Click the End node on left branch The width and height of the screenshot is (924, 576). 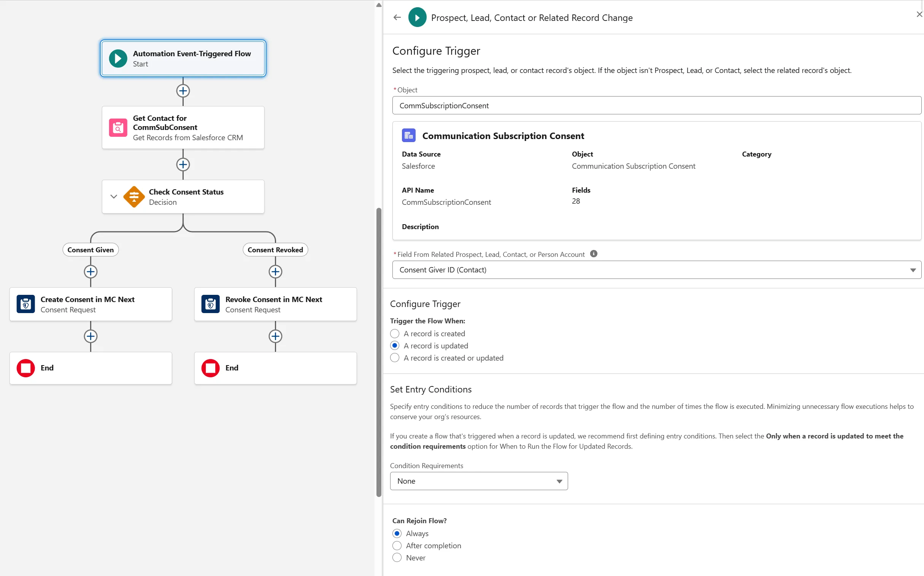pos(90,368)
